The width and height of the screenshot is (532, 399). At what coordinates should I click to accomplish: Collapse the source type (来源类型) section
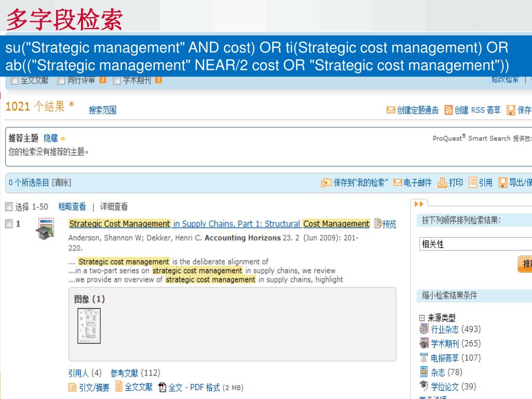pyautogui.click(x=422, y=318)
